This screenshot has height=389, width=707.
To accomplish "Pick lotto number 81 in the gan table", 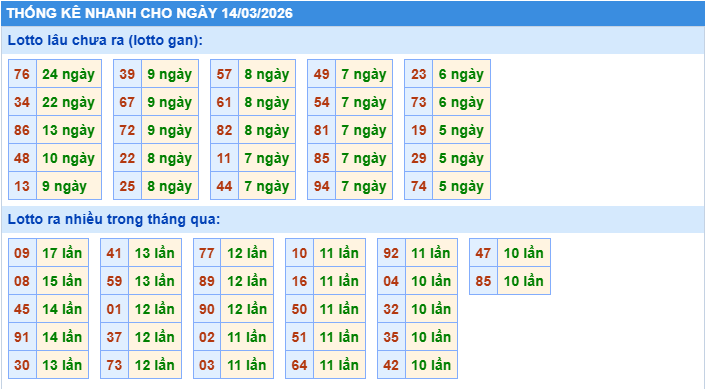I will coord(321,130).
